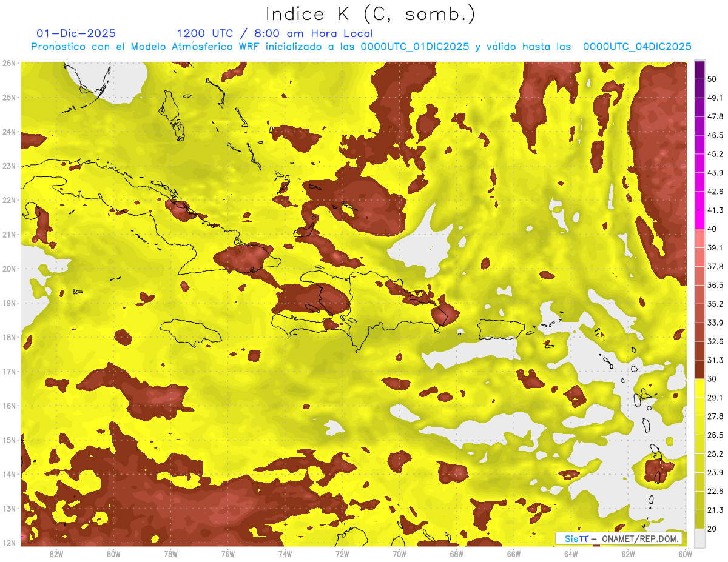728x562 pixels.
Task: Click the 18N latitude label
Action: 9,337
